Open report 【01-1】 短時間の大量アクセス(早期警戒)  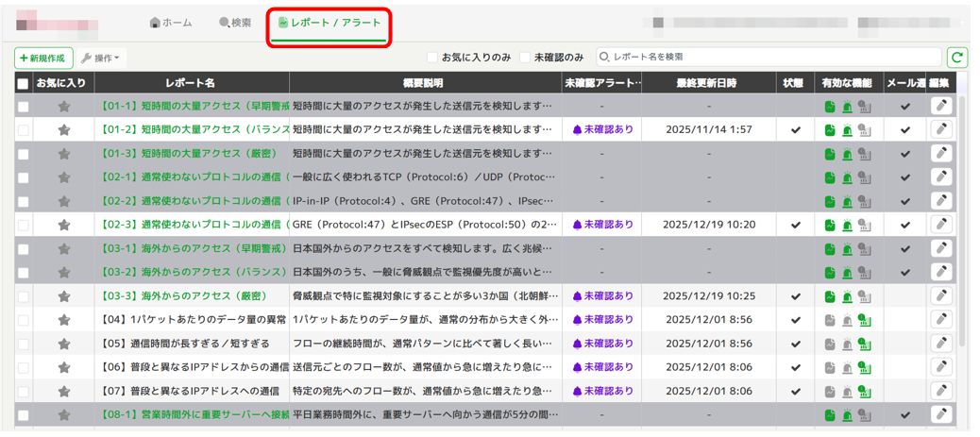(x=194, y=107)
